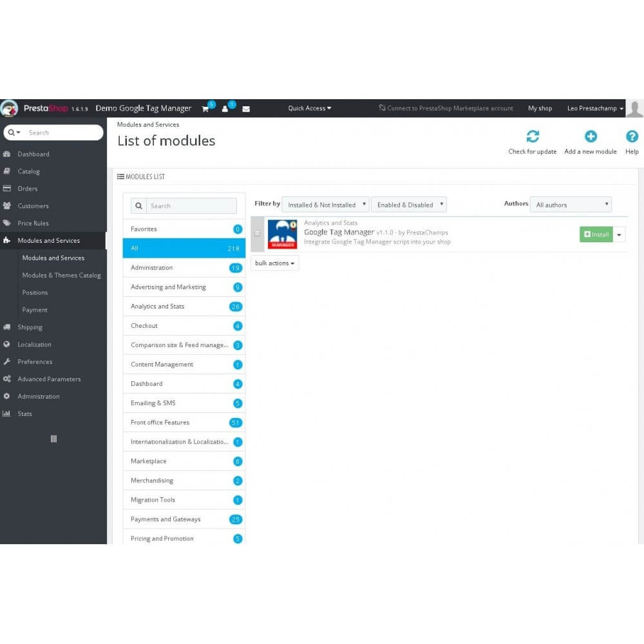Click the Administration gear icon in sidebar
Viewport: 644px width, 644px height.
click(x=6, y=396)
